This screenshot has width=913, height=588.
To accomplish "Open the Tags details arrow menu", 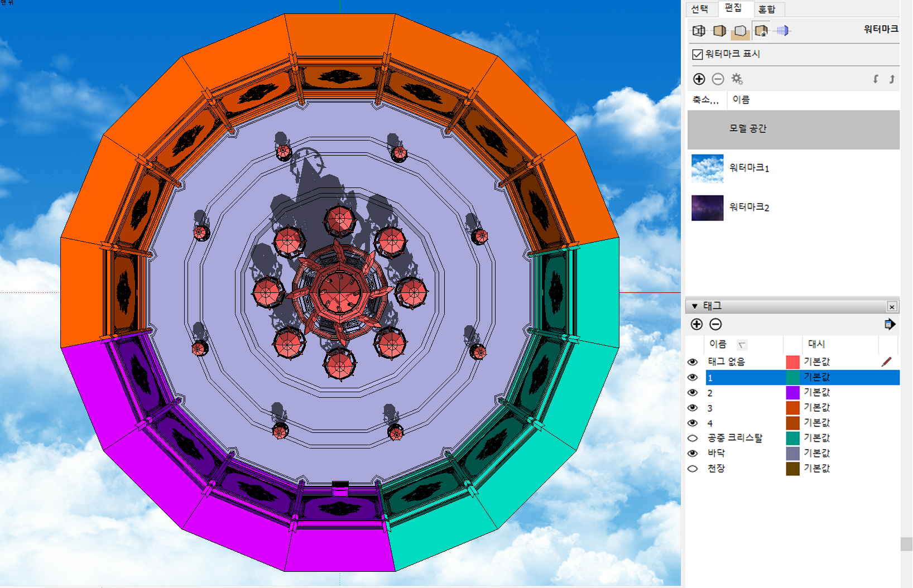I will tap(890, 324).
